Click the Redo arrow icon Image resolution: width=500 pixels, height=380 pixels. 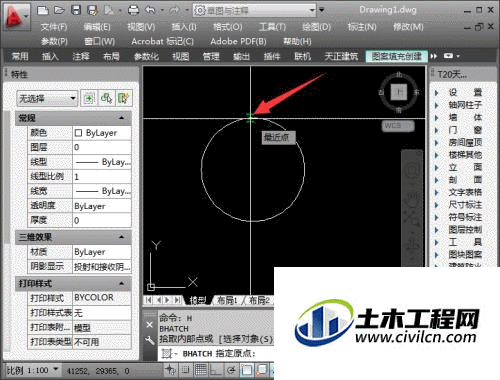pyautogui.click(x=174, y=10)
